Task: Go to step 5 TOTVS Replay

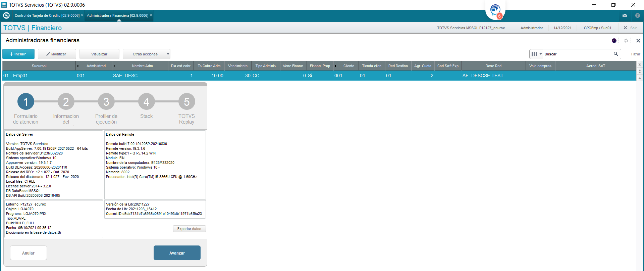Action: pos(187,102)
